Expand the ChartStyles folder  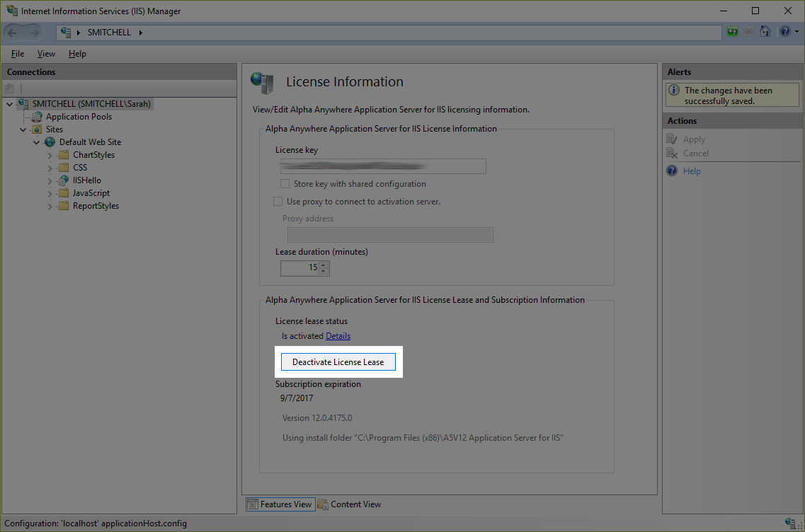(50, 156)
